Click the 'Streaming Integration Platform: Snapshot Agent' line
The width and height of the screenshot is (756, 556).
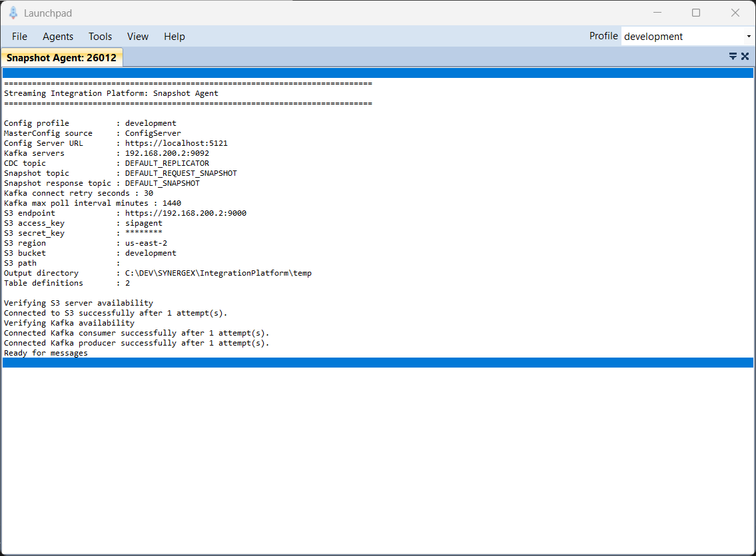pyautogui.click(x=111, y=93)
